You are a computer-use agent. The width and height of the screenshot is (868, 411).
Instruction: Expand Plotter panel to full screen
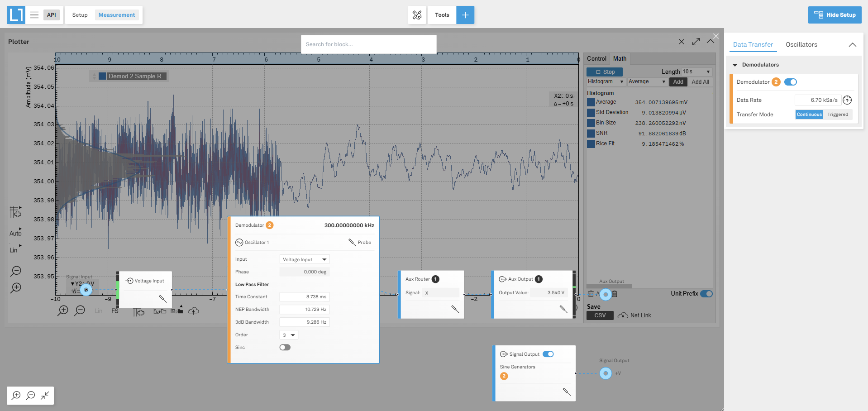pos(696,42)
